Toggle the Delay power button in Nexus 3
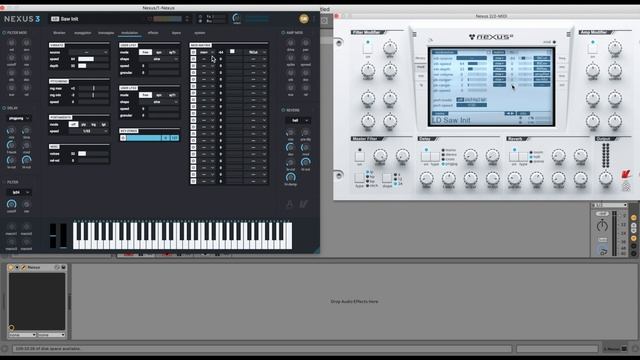 (4, 108)
